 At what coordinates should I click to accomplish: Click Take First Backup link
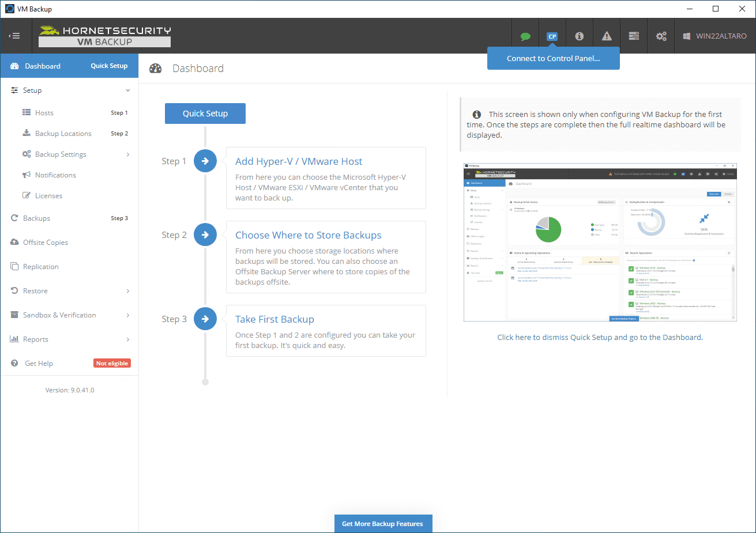(274, 319)
